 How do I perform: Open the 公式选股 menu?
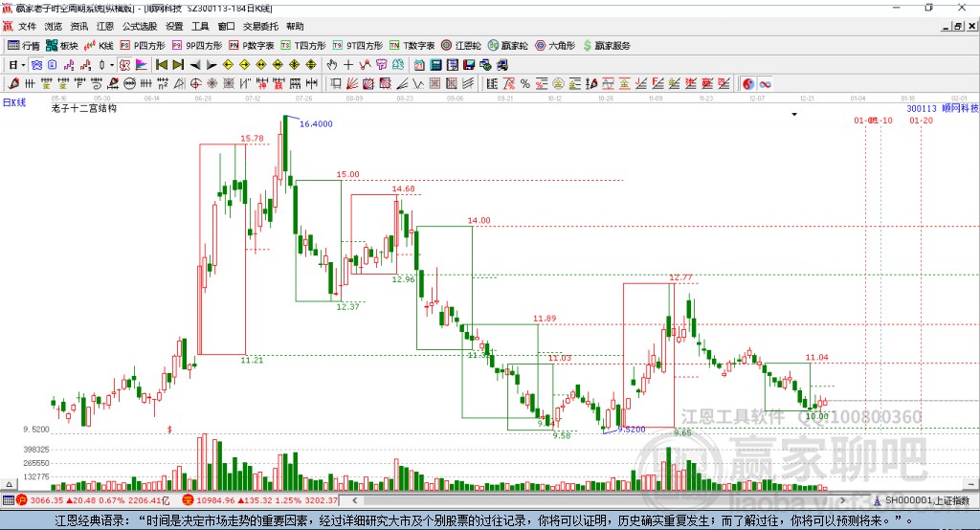click(140, 26)
